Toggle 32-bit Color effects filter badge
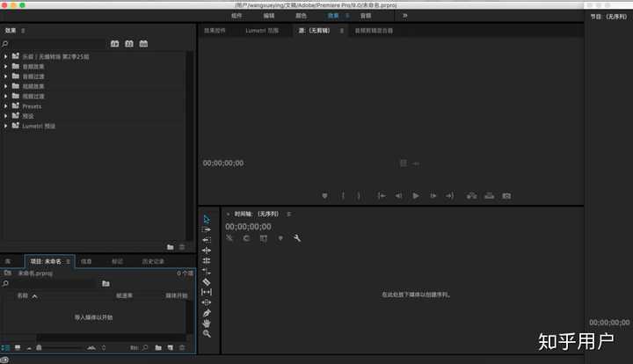 pos(129,44)
